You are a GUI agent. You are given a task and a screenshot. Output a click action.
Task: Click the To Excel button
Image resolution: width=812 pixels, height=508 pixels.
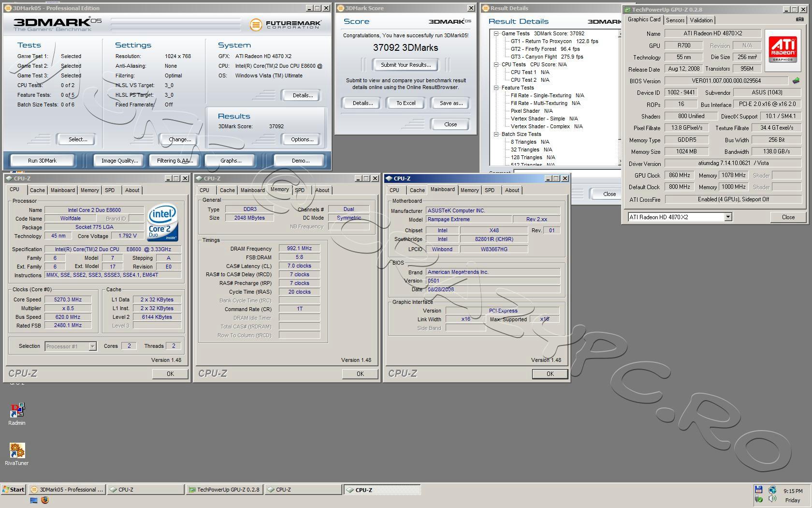tap(406, 103)
